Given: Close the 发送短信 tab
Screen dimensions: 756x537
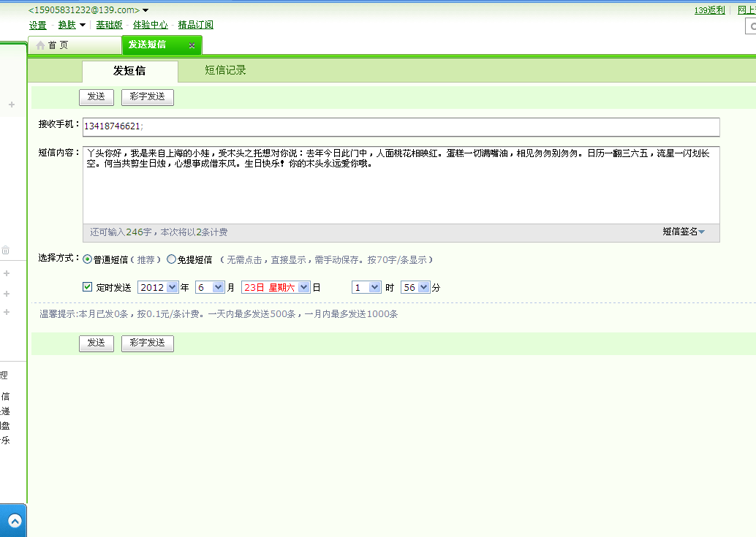Looking at the screenshot, I should click(192, 45).
